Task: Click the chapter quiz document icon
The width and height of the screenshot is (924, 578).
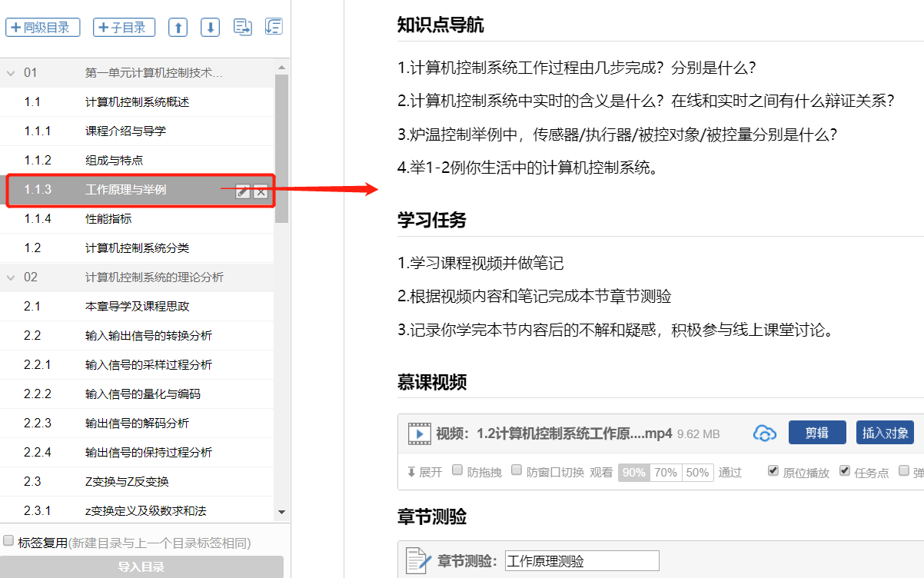Action: (x=418, y=560)
